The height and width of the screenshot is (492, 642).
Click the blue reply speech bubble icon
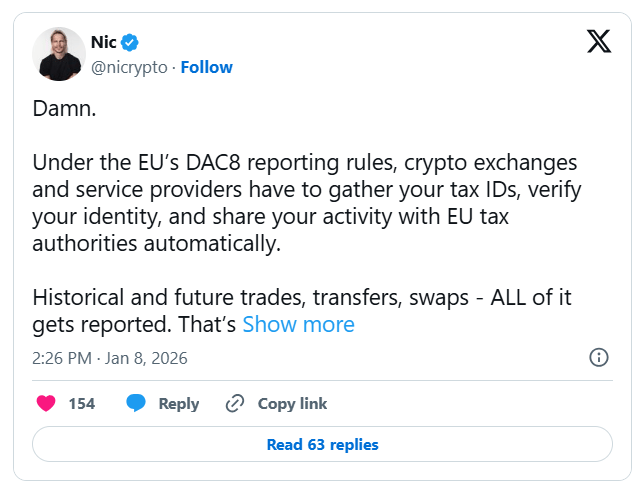136,404
